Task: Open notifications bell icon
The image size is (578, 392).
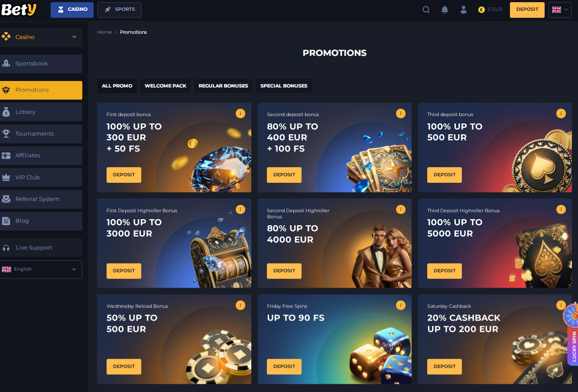Action: (x=445, y=10)
